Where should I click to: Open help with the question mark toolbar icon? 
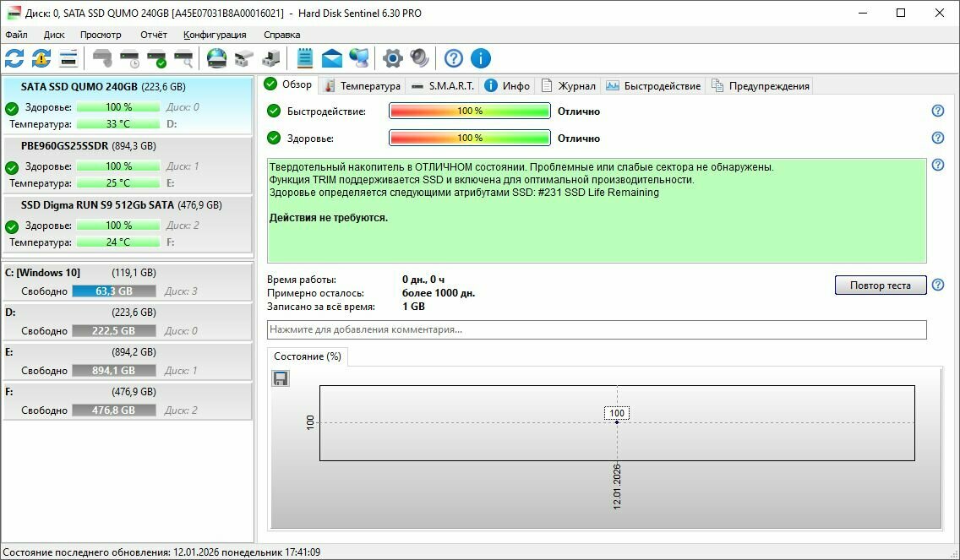pos(454,59)
